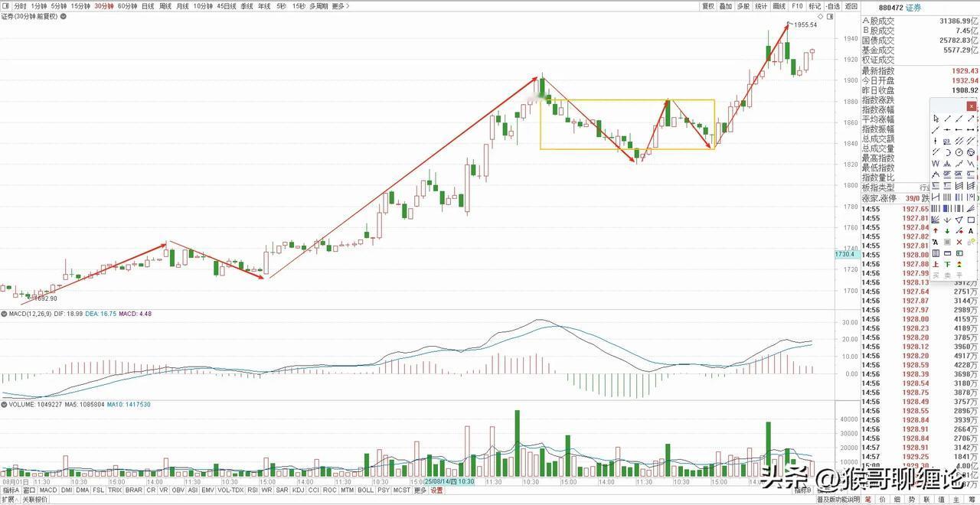
Task: Collapse the MACD indicator panel
Action: point(4,314)
